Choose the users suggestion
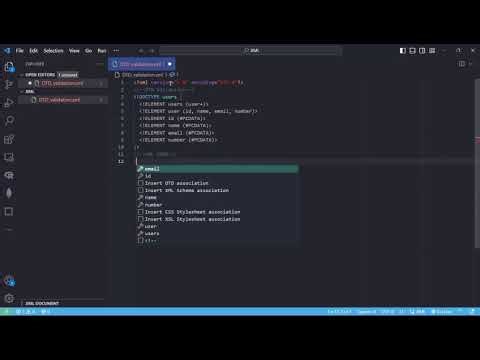Screen dimensions: 480x360 point(217,233)
